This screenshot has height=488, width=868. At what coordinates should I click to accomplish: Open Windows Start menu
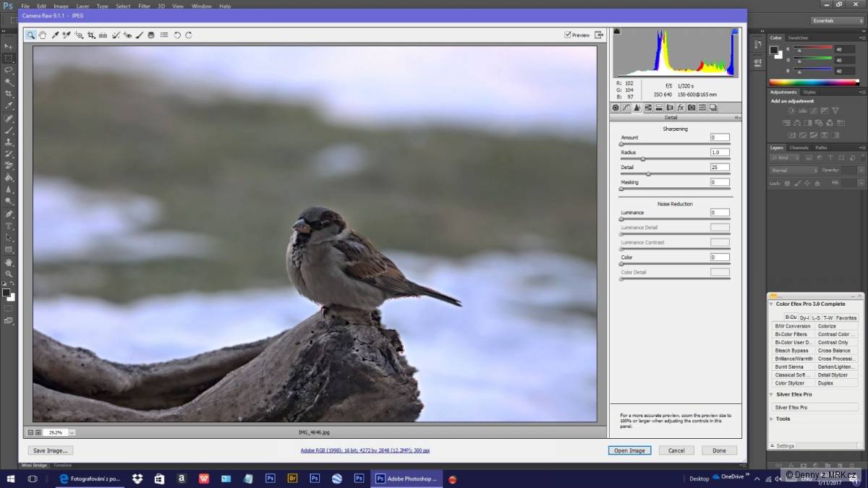pos(11,479)
